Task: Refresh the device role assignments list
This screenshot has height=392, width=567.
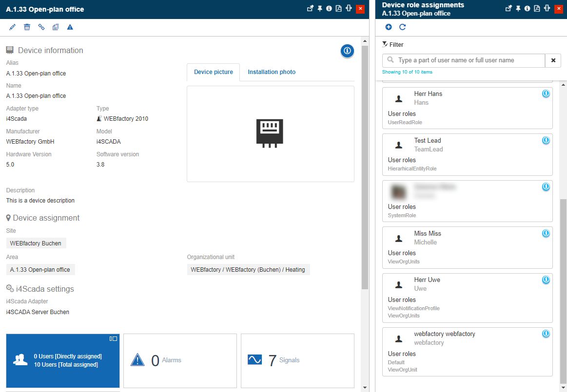Action: click(403, 27)
